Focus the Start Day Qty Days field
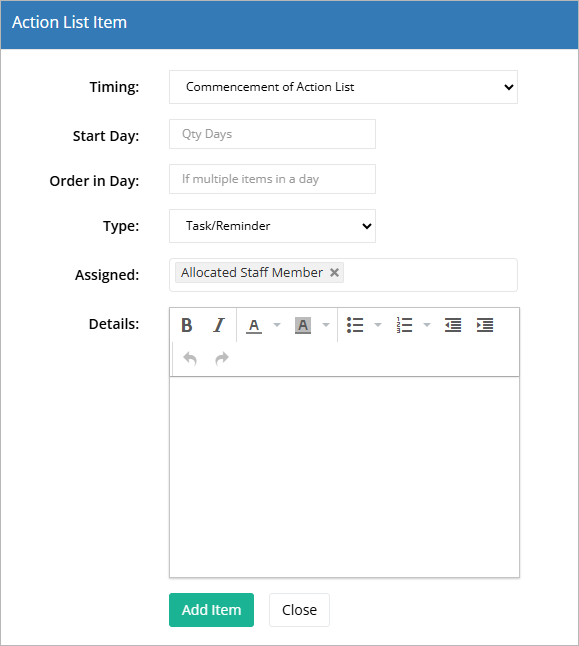579x646 pixels. [272, 134]
